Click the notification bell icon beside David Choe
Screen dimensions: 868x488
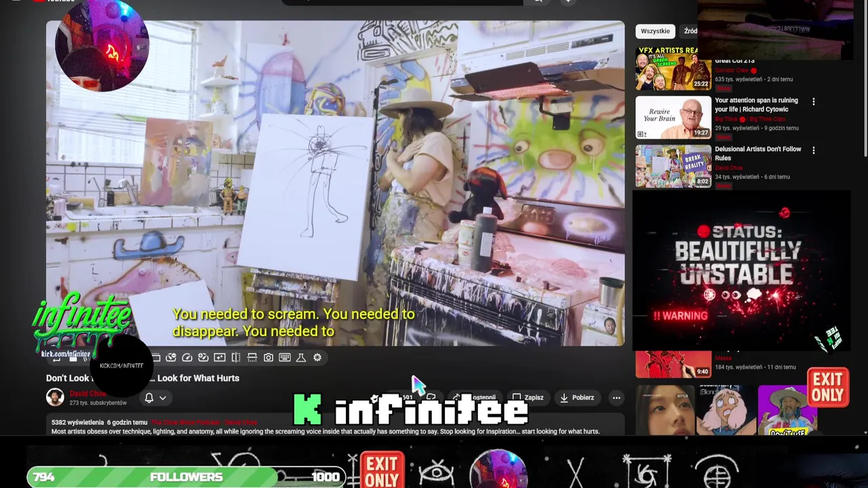(x=149, y=398)
